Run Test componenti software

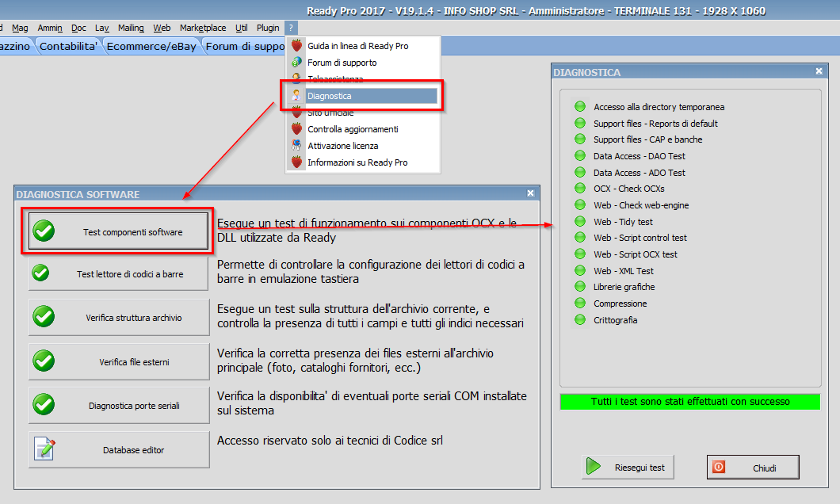(x=118, y=231)
